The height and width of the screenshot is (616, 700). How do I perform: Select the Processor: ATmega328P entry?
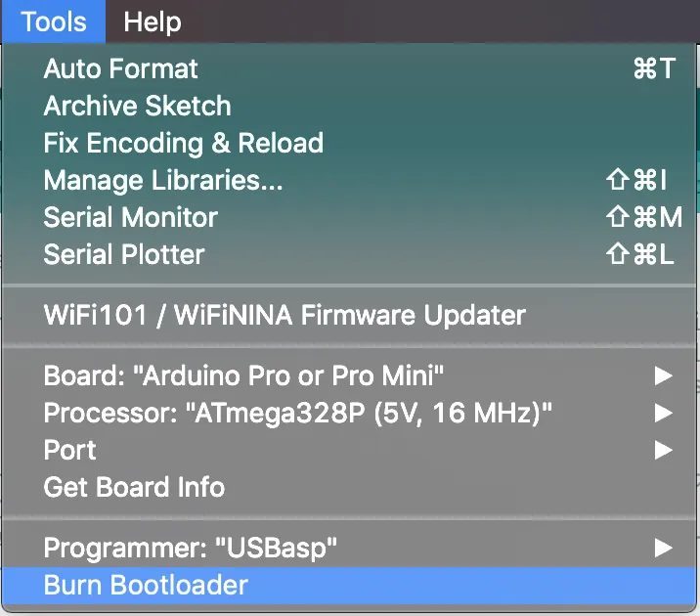click(297, 413)
